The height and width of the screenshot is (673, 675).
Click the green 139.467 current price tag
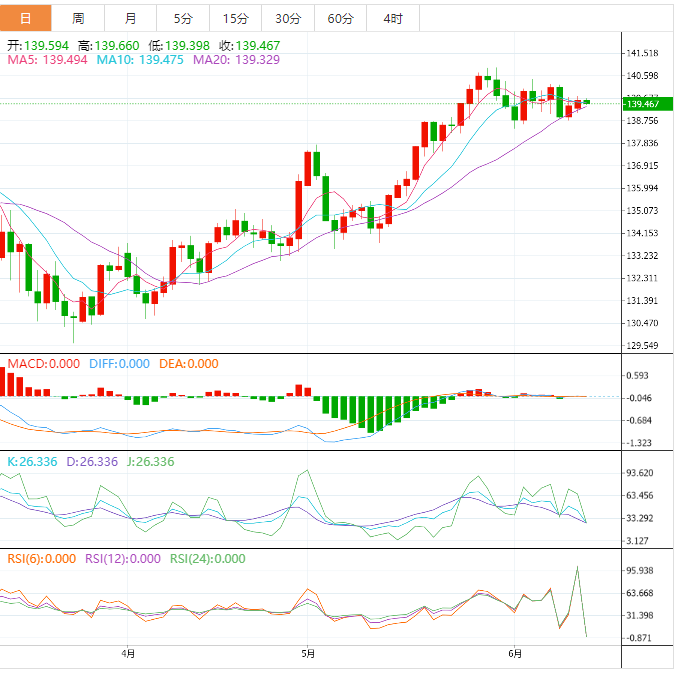click(647, 104)
